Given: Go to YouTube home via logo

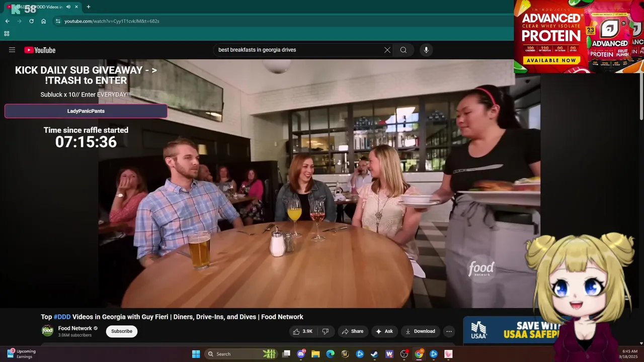Looking at the screenshot, I should click(x=40, y=50).
